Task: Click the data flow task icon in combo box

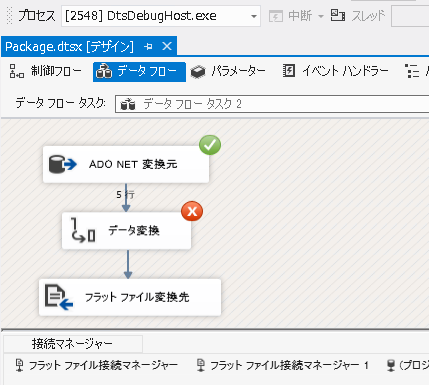Action: pos(128,104)
